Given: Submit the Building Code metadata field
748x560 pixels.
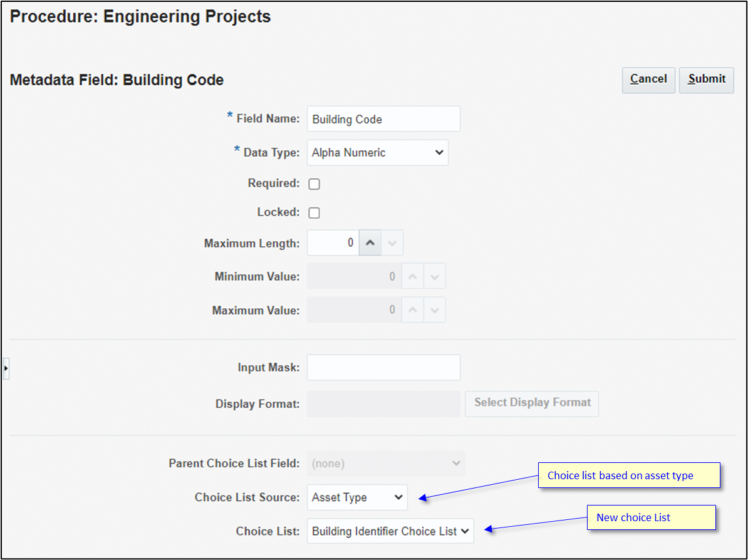Looking at the screenshot, I should (706, 80).
